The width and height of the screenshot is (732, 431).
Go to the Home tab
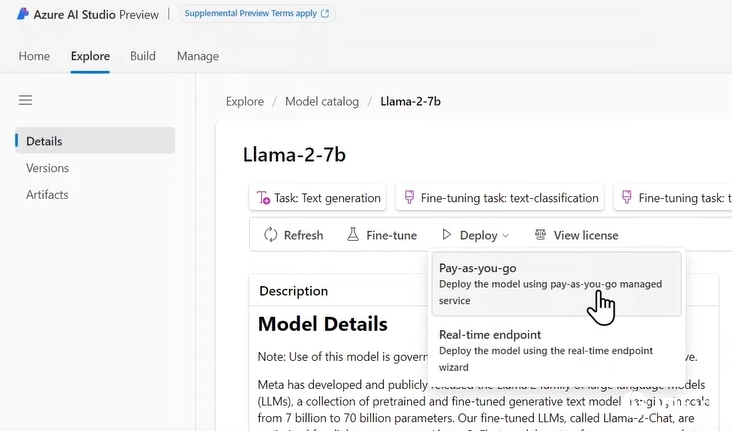[34, 56]
